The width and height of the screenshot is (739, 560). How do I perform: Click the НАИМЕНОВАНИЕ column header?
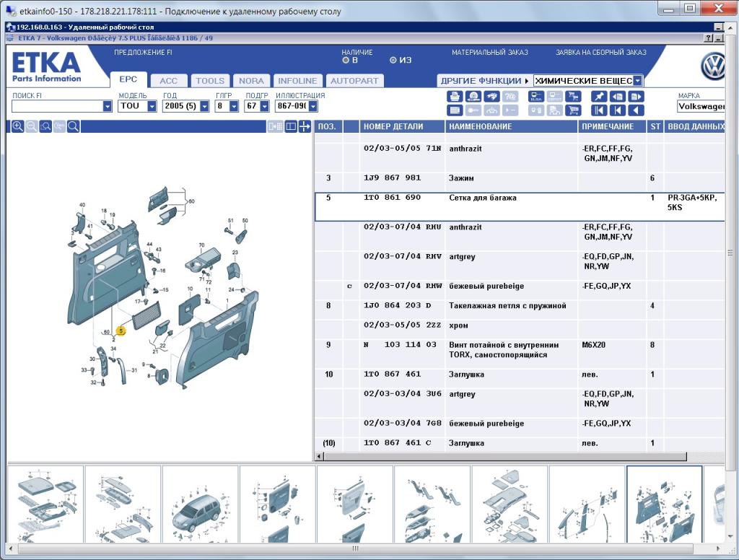click(x=512, y=126)
